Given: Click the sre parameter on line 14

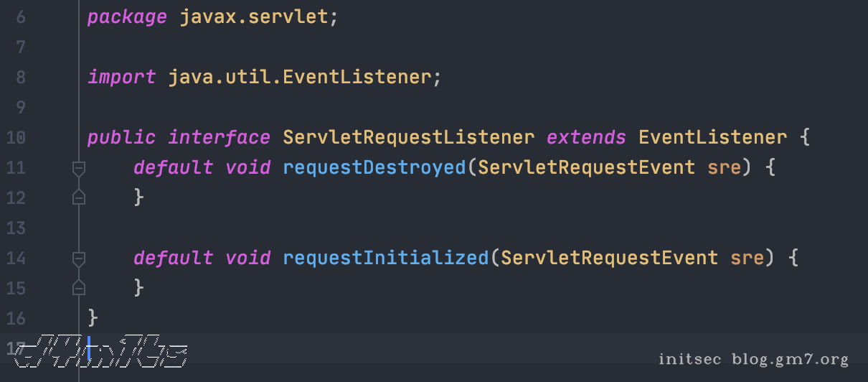Looking at the screenshot, I should [x=747, y=258].
